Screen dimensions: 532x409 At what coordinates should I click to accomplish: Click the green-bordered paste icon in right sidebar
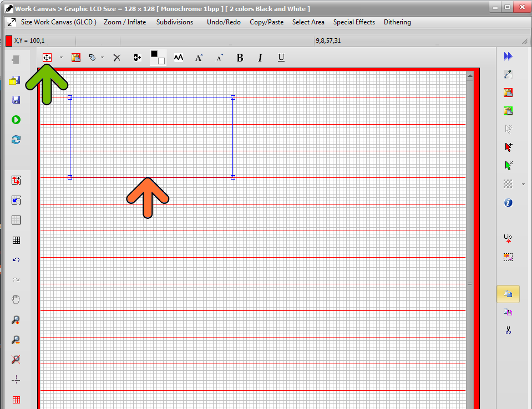(x=508, y=111)
